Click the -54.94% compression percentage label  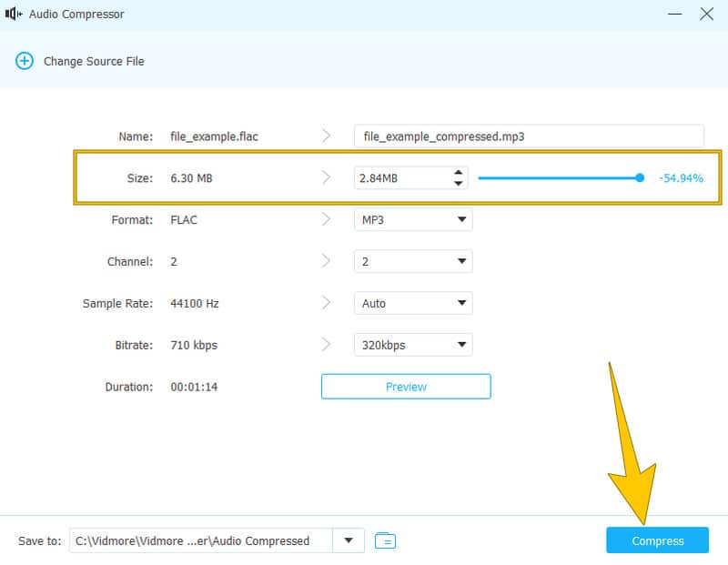681,178
